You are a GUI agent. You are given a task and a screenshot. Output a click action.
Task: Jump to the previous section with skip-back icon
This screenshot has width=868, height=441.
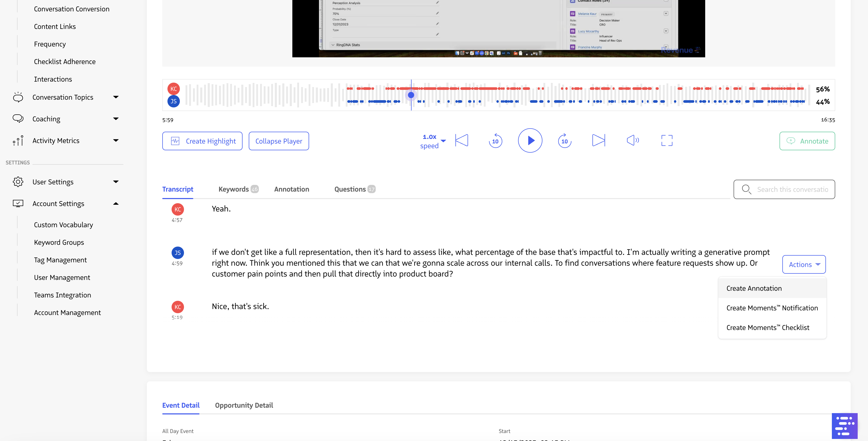coord(462,141)
